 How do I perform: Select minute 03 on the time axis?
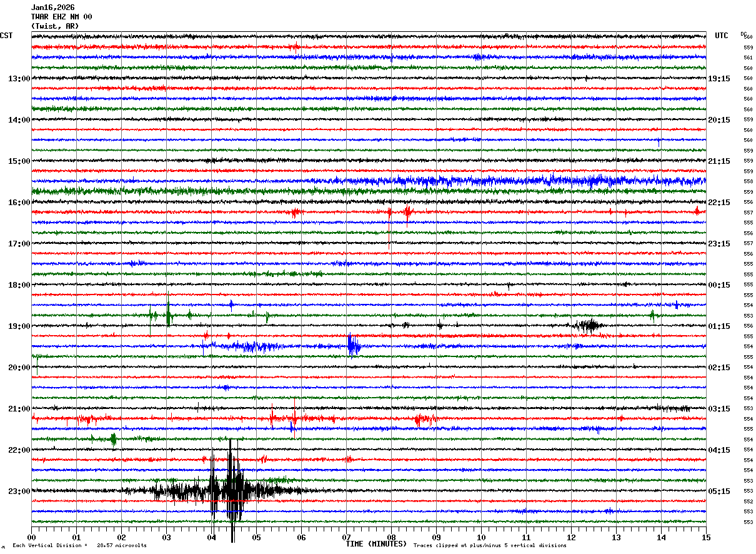[166, 537]
